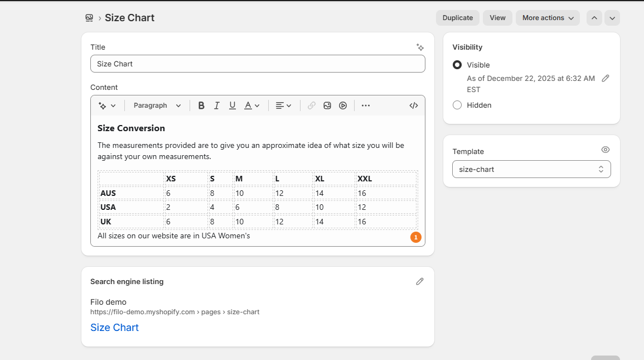Insert an image into the content

pyautogui.click(x=327, y=105)
